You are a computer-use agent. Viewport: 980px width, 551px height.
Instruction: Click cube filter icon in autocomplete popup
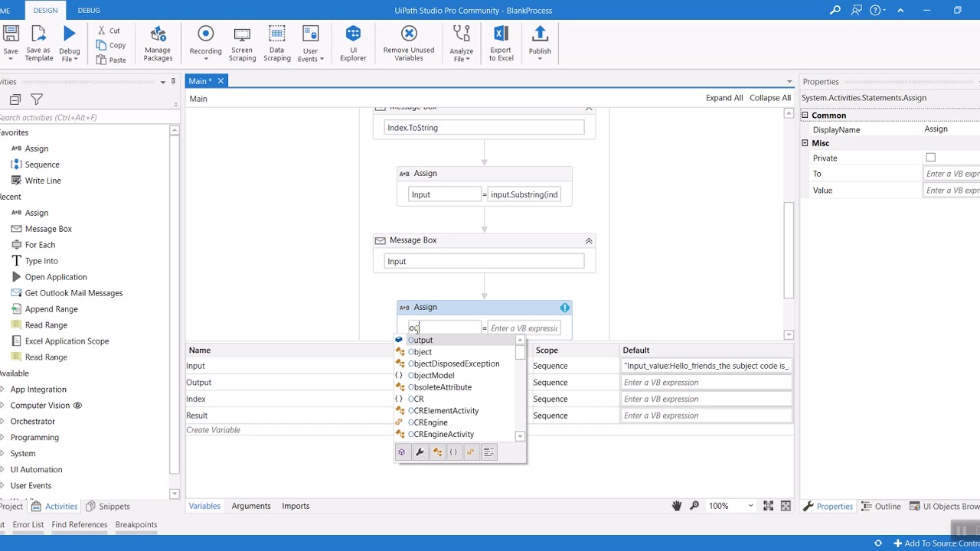pyautogui.click(x=402, y=452)
